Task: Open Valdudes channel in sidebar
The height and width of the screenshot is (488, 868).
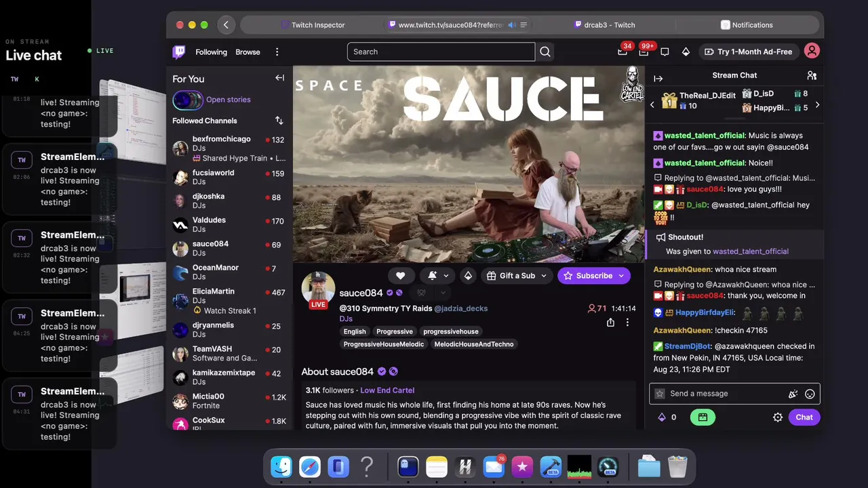Action: [229, 224]
